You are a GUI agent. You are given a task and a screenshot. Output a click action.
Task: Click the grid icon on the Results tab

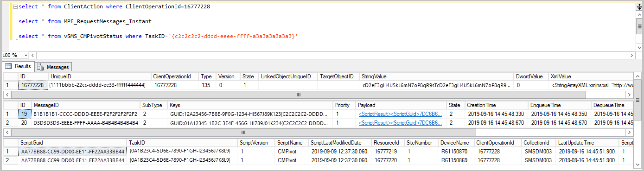[8, 66]
